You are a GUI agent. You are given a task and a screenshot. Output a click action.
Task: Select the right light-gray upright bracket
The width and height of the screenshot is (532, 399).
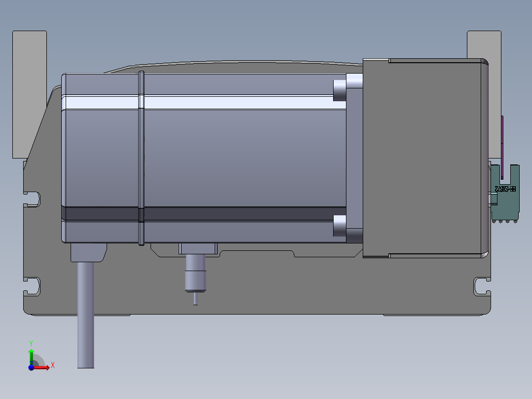(484, 45)
